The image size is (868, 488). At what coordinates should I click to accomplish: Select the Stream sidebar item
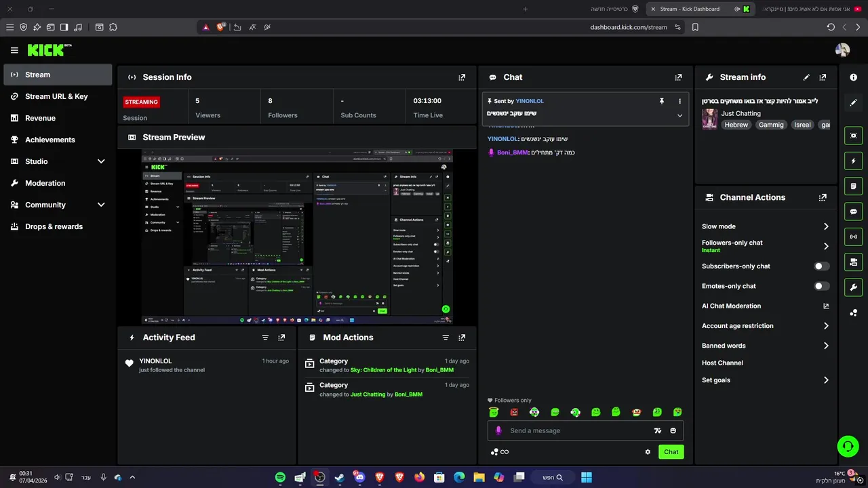[58, 75]
